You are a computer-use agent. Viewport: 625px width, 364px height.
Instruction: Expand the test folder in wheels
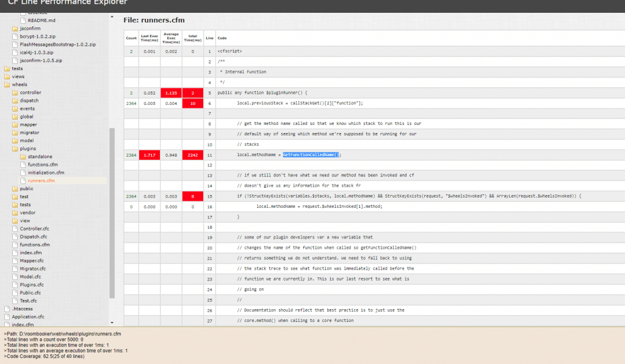click(x=24, y=197)
